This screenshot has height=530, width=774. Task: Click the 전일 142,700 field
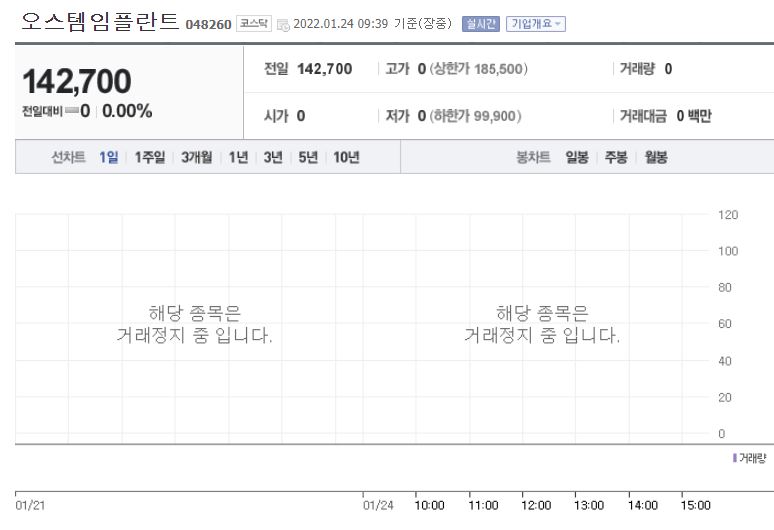coord(308,69)
